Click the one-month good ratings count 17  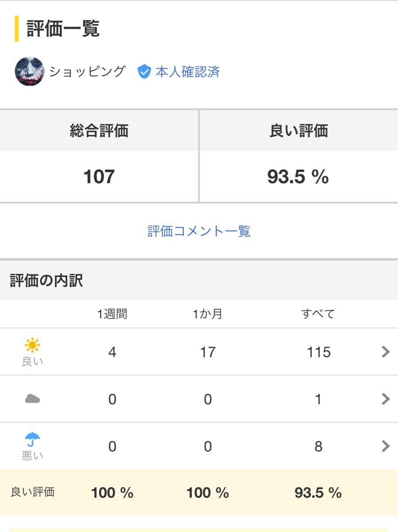pos(207,352)
